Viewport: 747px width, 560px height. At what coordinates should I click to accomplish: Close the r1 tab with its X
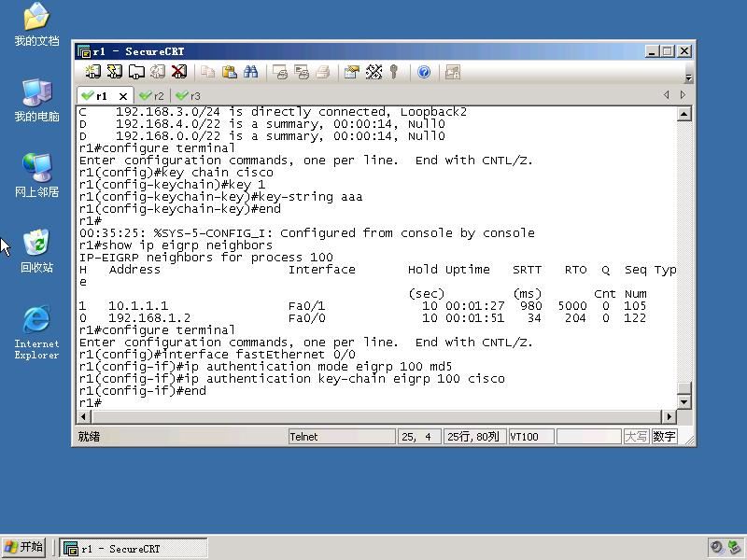[123, 96]
